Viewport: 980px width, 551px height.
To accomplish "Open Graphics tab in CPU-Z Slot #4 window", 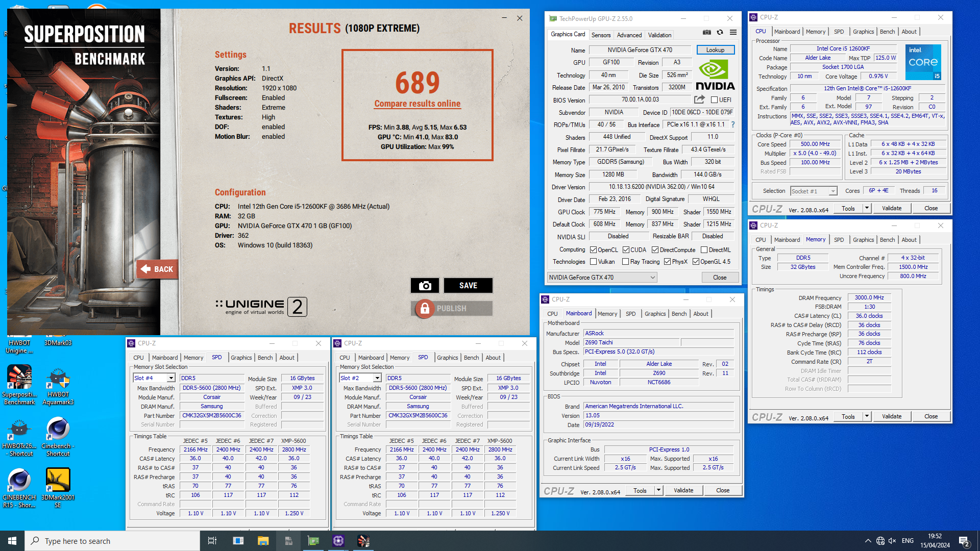I will pos(241,358).
